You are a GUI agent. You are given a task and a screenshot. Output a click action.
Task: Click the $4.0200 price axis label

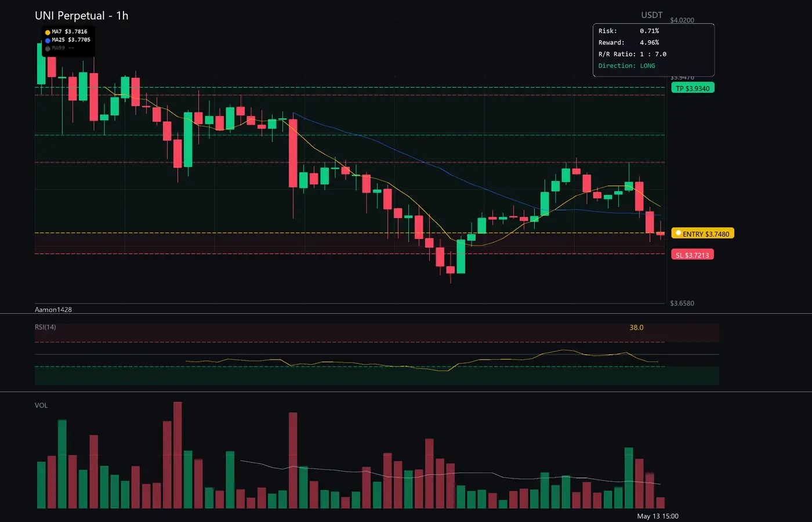[x=682, y=20]
